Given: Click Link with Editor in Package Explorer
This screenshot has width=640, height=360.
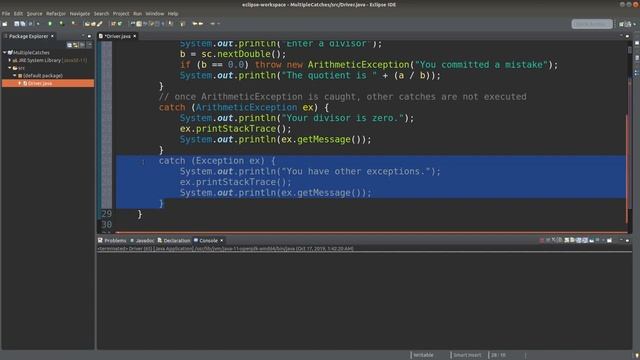Looking at the screenshot, I should [x=76, y=44].
